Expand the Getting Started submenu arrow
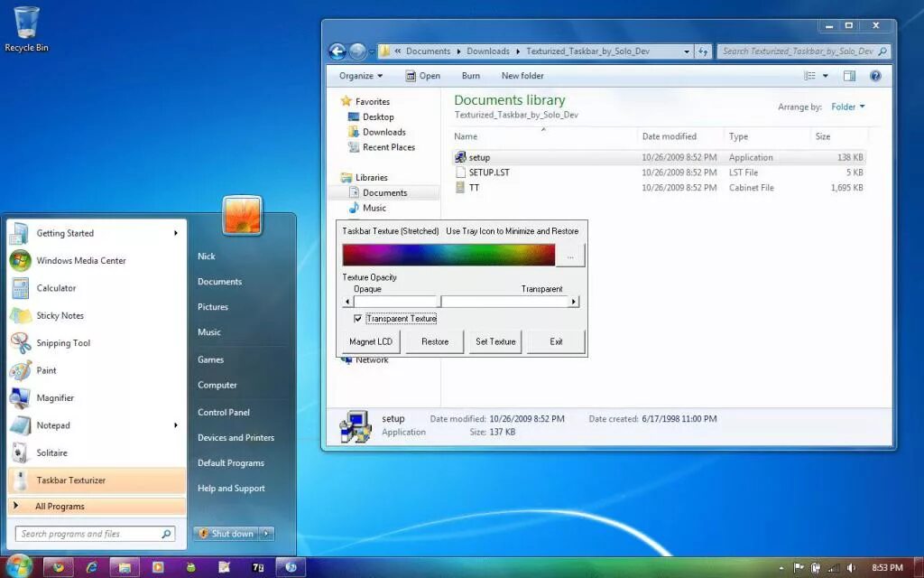 coord(176,234)
